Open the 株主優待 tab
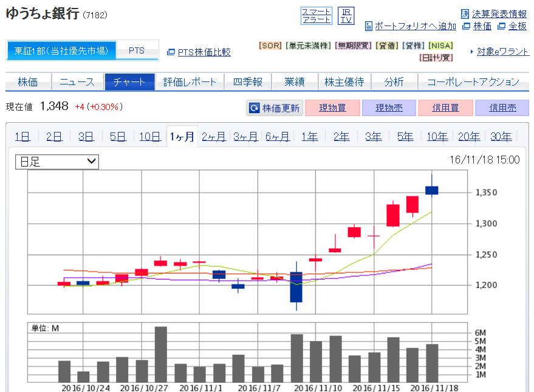Viewport: 534px width, 392px height. [344, 81]
